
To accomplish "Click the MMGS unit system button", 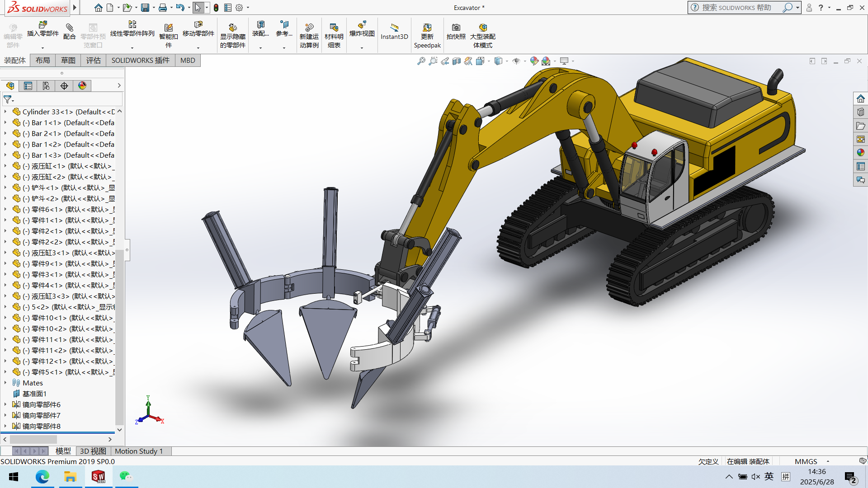I will [806, 461].
